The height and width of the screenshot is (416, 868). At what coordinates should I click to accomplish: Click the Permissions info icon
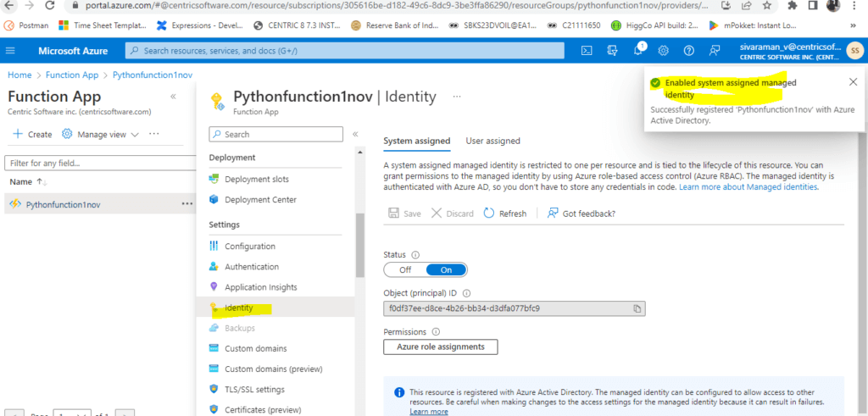[436, 332]
